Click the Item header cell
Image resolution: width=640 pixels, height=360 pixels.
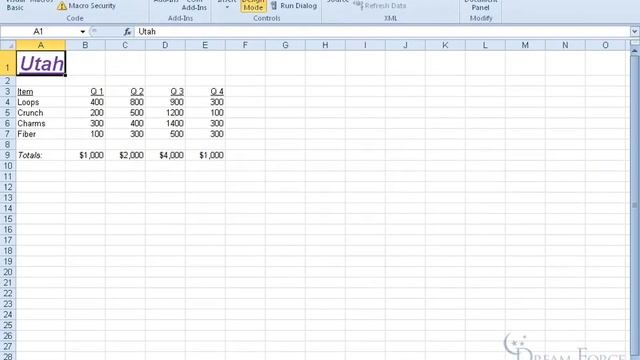tap(41, 91)
